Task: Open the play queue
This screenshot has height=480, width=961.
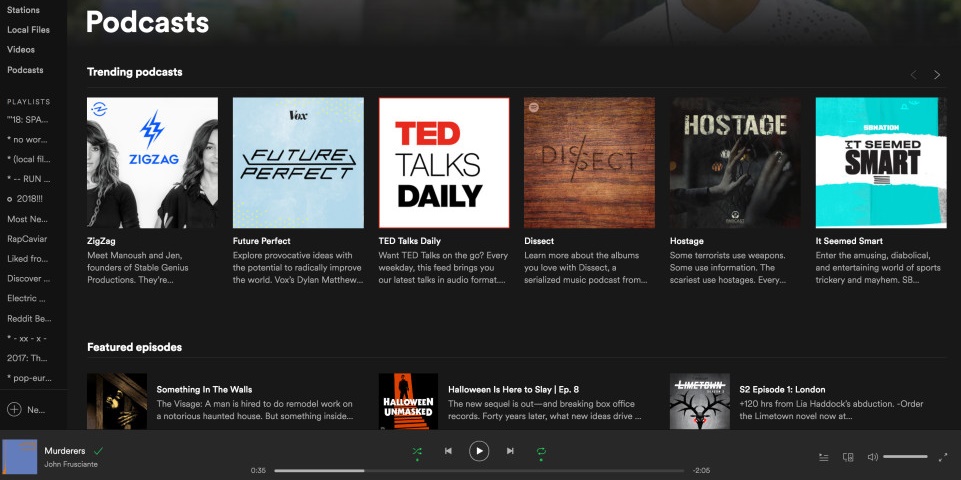Action: tap(824, 457)
